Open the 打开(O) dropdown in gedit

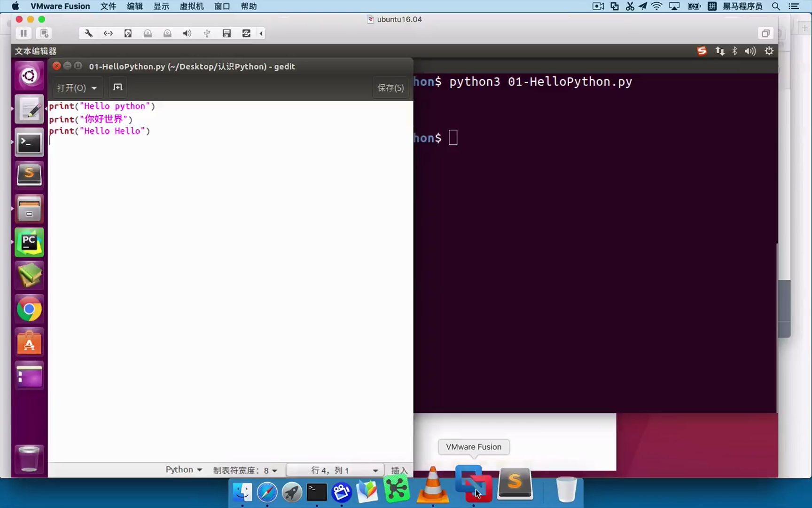pyautogui.click(x=77, y=87)
